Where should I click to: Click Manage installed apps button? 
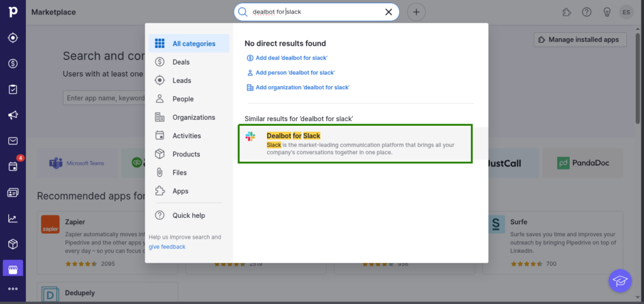point(580,40)
